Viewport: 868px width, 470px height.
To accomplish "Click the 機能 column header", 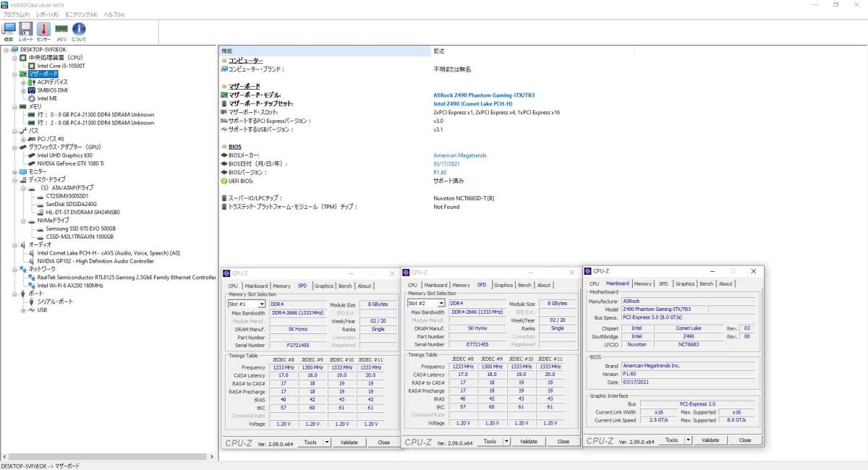I will coord(325,51).
